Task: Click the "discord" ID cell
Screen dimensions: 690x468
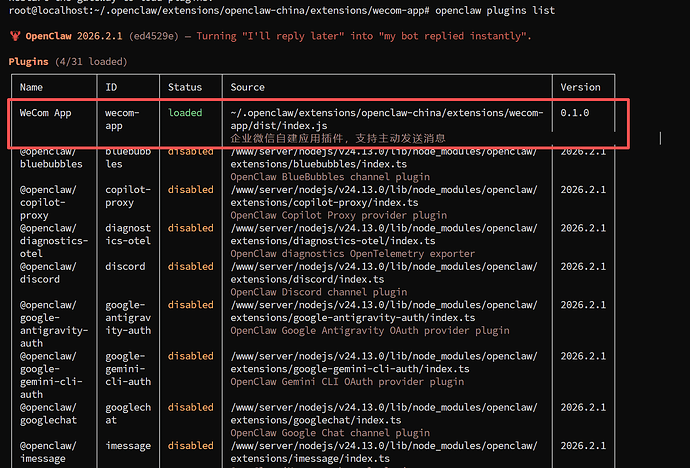Action: (x=125, y=267)
